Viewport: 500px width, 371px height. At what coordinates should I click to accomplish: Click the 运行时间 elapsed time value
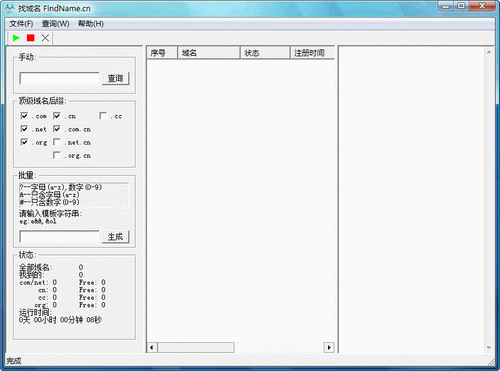tap(60, 320)
